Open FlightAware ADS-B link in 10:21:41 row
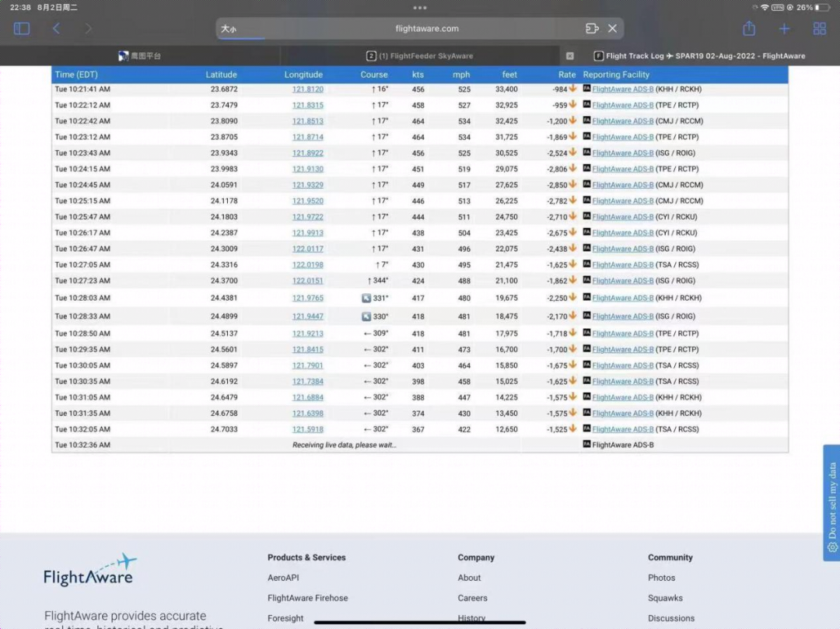840x629 pixels. (x=623, y=89)
